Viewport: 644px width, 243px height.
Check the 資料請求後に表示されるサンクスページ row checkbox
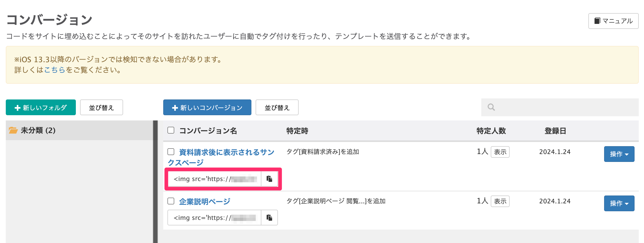171,152
